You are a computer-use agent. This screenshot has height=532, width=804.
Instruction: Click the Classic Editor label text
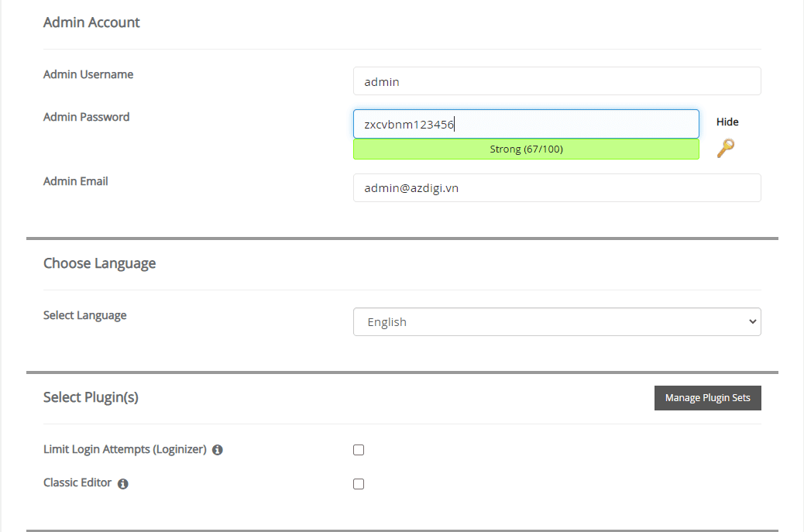coord(77,482)
